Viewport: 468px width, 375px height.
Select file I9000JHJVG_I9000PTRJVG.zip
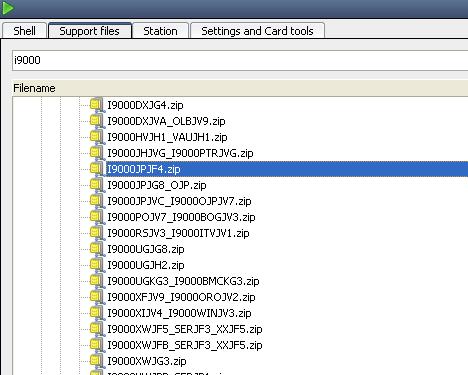pyautogui.click(x=180, y=153)
